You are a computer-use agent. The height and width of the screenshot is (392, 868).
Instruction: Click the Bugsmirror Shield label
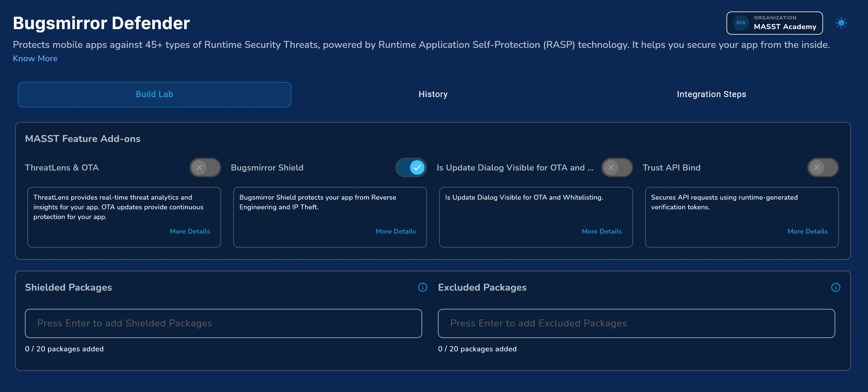(x=267, y=167)
